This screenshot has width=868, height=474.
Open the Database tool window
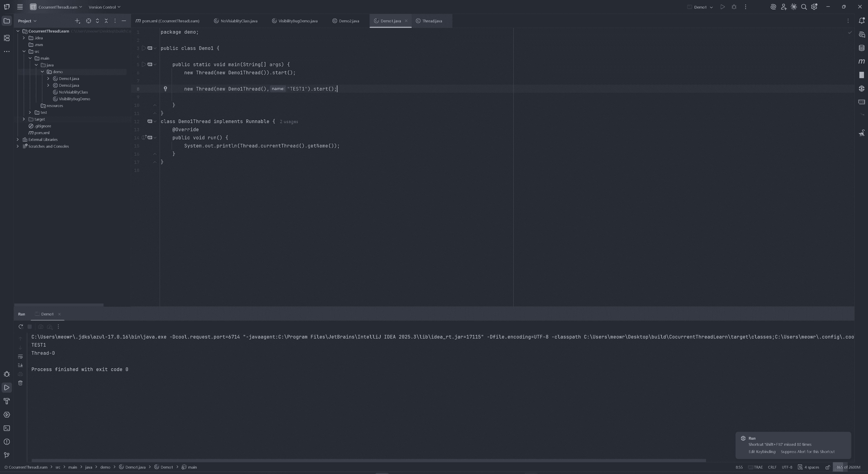point(862,48)
